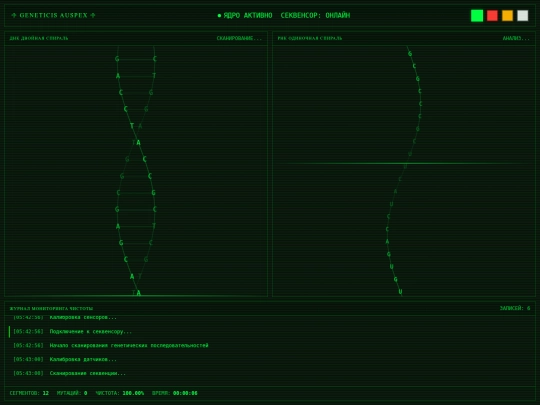Click the СЕКВЕНСОР: ОНЛАЙН status text
The image size is (540, 405).
pos(315,15)
